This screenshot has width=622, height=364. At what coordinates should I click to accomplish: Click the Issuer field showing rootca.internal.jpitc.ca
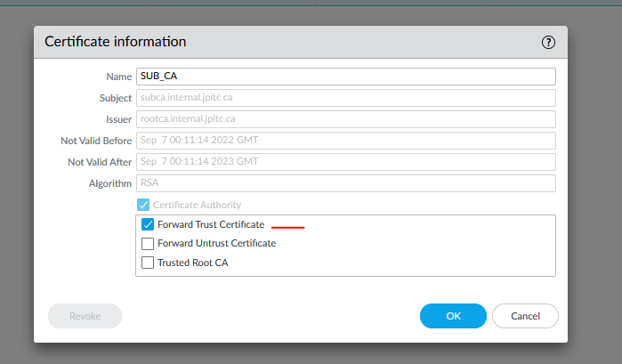pos(345,119)
